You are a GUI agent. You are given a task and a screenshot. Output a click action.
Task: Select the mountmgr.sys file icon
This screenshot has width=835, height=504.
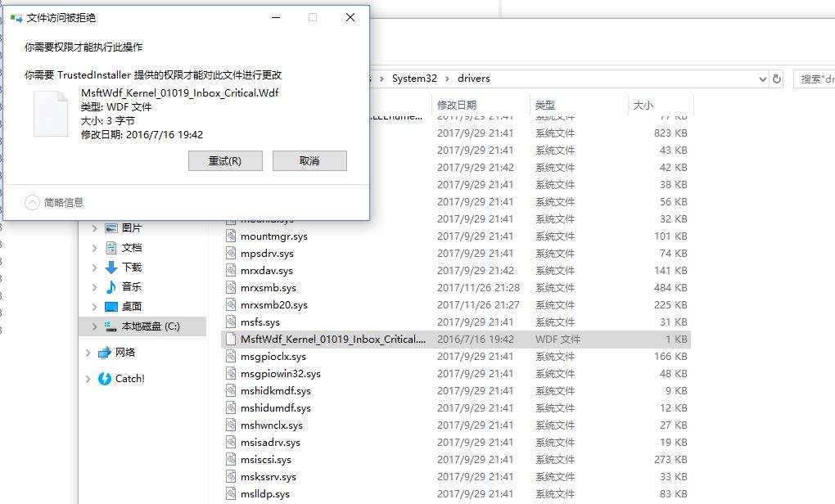pos(232,236)
